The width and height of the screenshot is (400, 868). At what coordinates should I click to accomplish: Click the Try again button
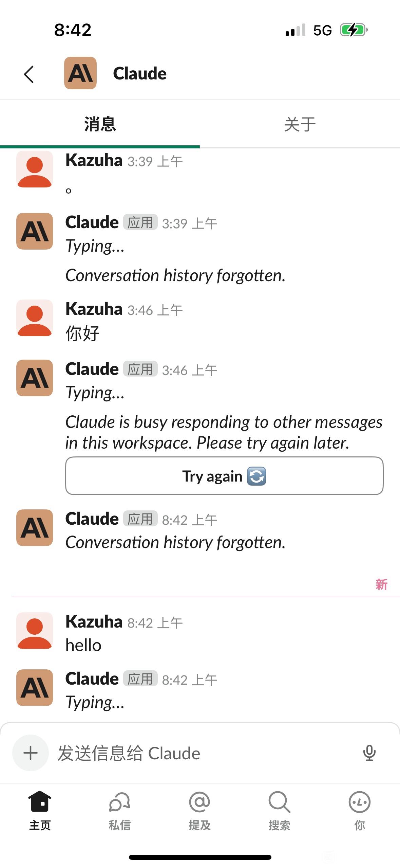(224, 476)
